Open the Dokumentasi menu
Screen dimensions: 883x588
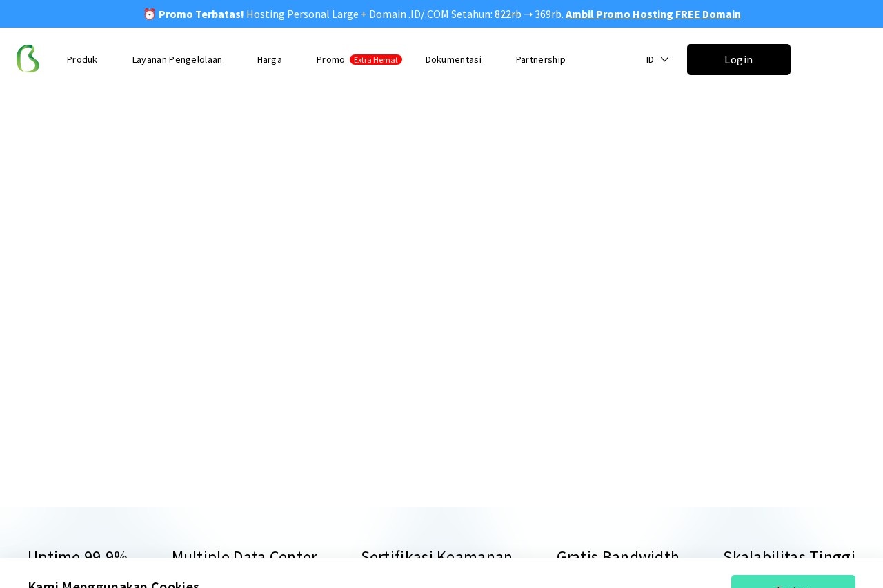coord(453,59)
